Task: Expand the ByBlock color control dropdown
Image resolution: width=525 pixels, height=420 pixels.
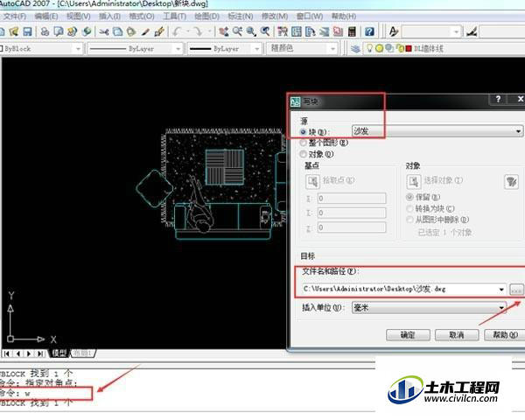Action: [78, 49]
